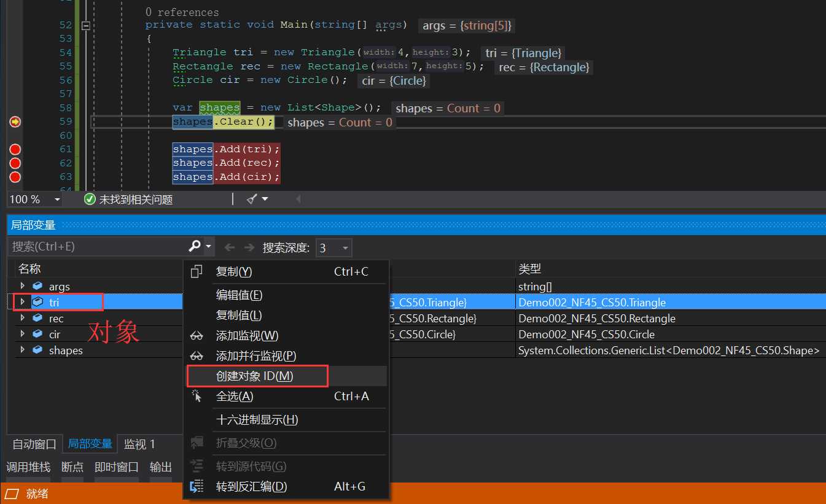Open the search depth combo box

333,248
